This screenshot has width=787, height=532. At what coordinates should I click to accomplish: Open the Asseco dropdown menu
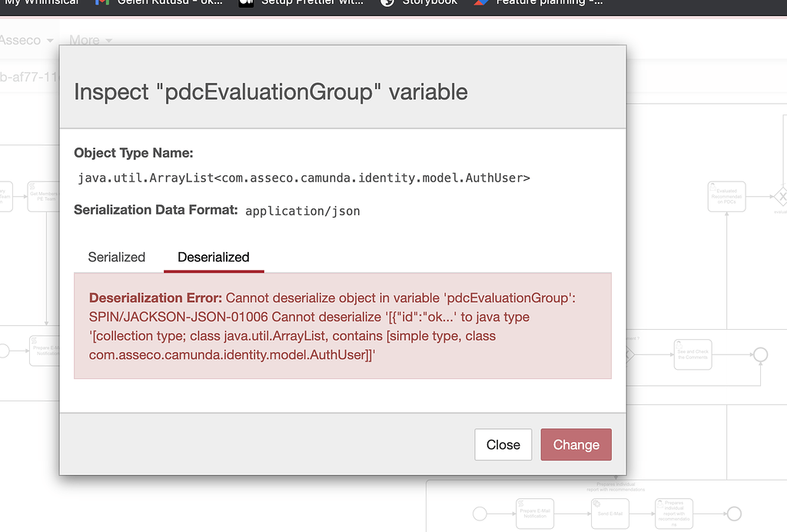click(x=26, y=40)
